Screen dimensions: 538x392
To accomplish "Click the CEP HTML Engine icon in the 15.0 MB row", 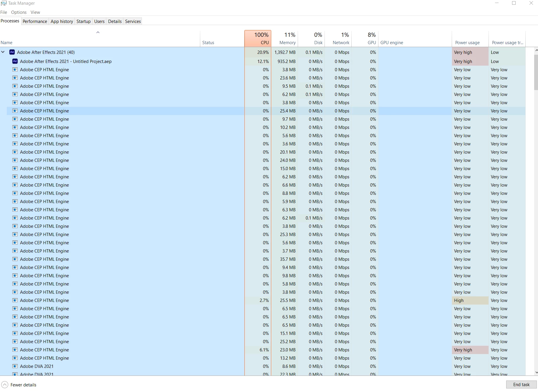I will click(x=15, y=169).
